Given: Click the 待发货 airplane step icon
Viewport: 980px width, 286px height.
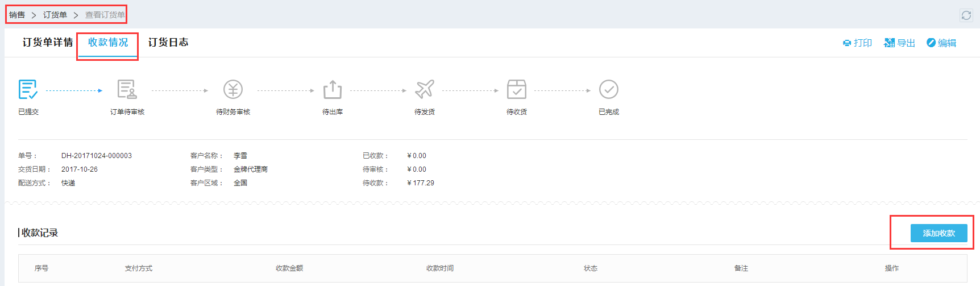Looking at the screenshot, I should [x=425, y=89].
